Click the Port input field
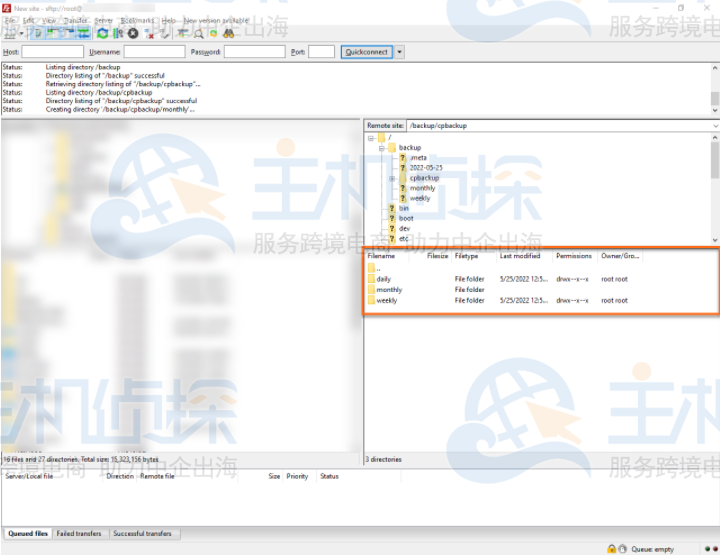 tap(321, 52)
